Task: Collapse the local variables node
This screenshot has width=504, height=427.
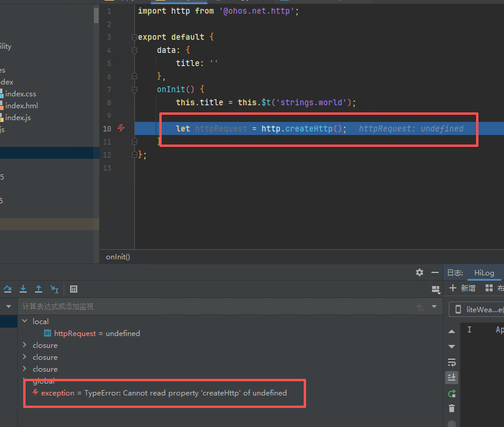Action: coord(25,322)
